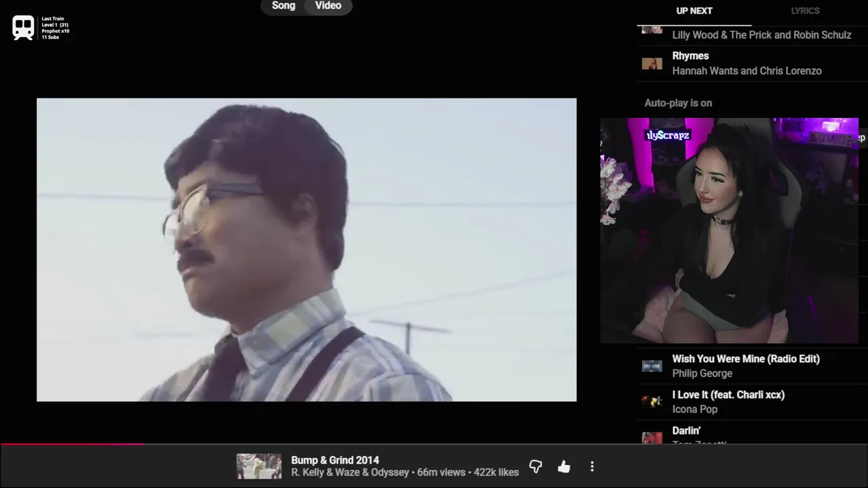868x488 pixels.
Task: Open the UP NEXT tab
Action: (x=694, y=11)
